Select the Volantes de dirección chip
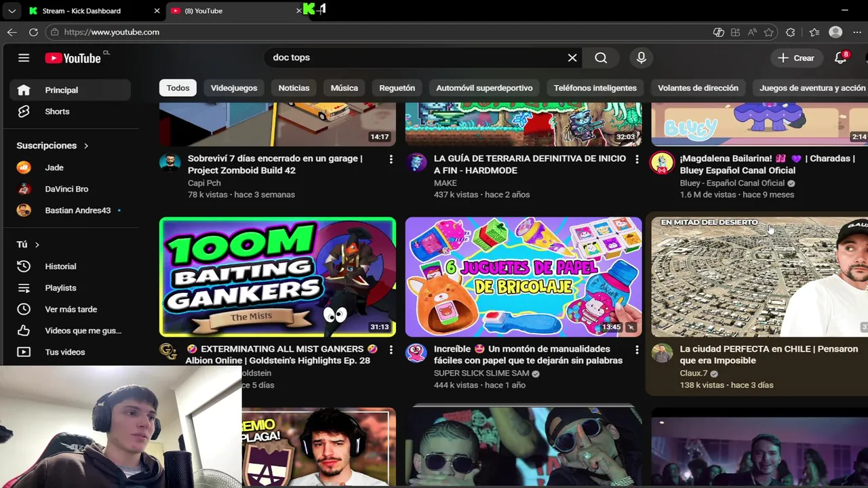 [698, 88]
